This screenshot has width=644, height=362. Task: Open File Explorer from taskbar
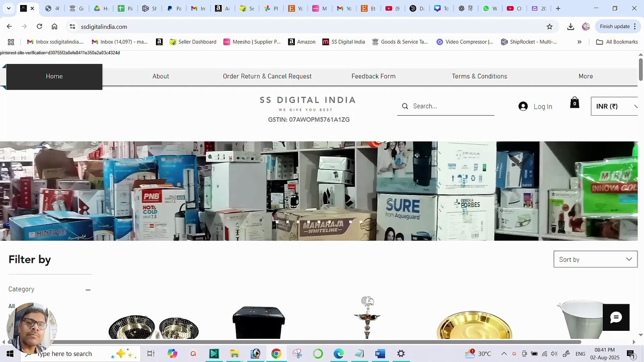tap(234, 354)
